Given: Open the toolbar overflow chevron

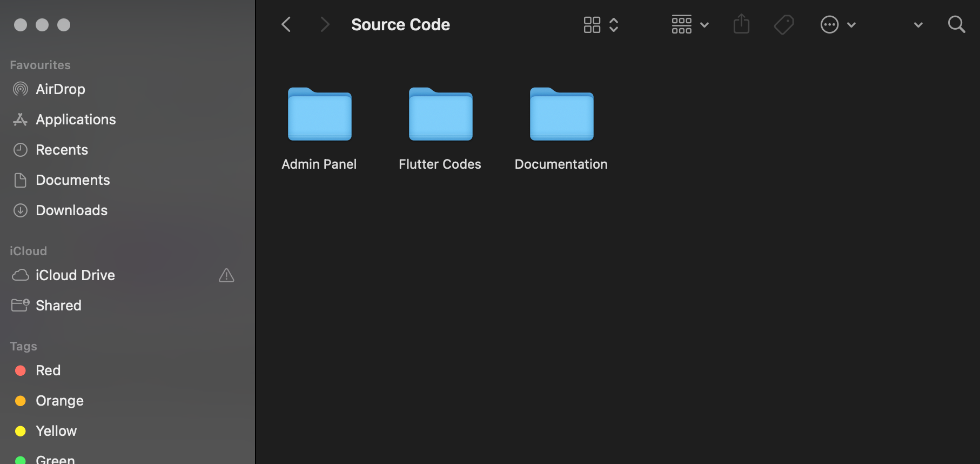Looking at the screenshot, I should (918, 25).
